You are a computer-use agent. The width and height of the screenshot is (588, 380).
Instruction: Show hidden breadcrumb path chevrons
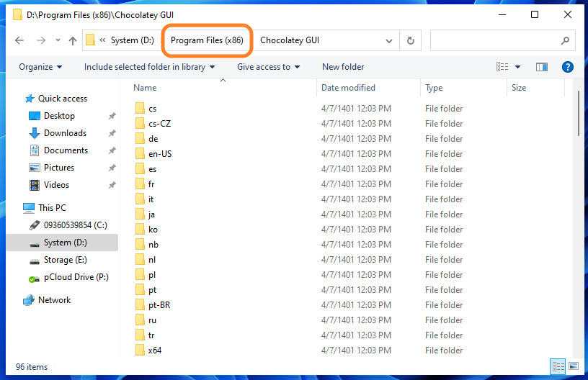(102, 40)
